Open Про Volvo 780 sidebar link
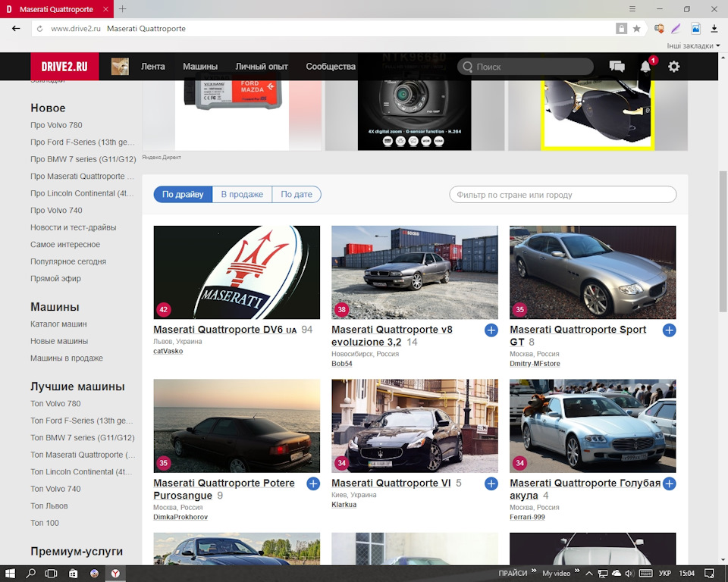The image size is (728, 582). point(56,125)
